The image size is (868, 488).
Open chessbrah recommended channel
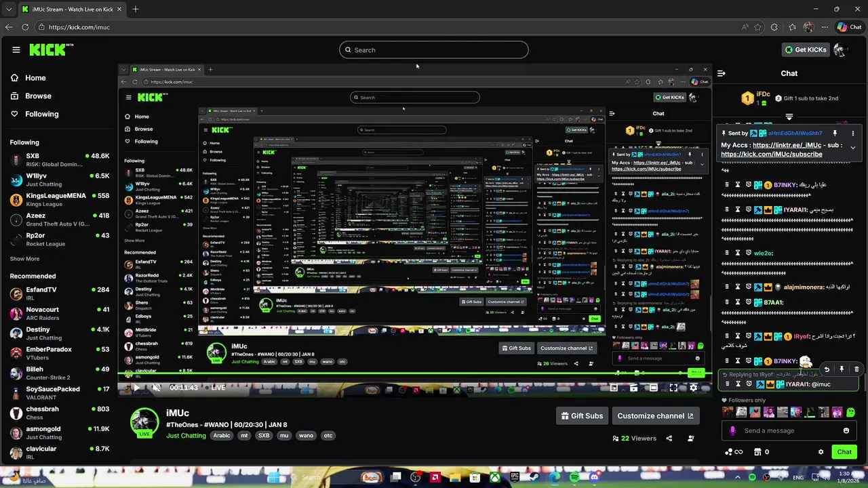point(60,413)
